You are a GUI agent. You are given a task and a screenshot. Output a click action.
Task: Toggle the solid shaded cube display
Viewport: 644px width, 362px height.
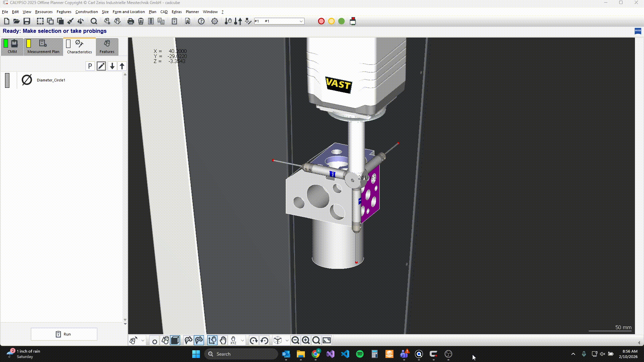(x=175, y=341)
